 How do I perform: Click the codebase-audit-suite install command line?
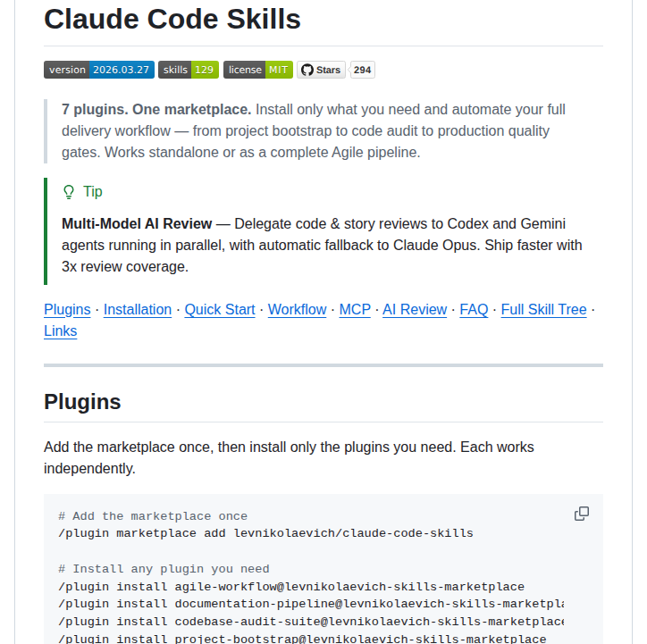coord(311,622)
